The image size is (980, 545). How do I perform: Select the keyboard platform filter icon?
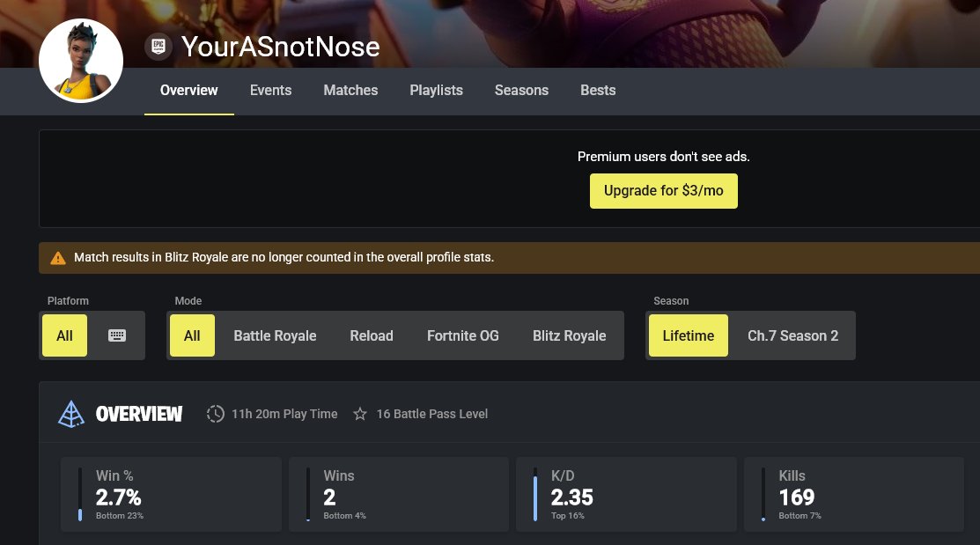pyautogui.click(x=117, y=335)
